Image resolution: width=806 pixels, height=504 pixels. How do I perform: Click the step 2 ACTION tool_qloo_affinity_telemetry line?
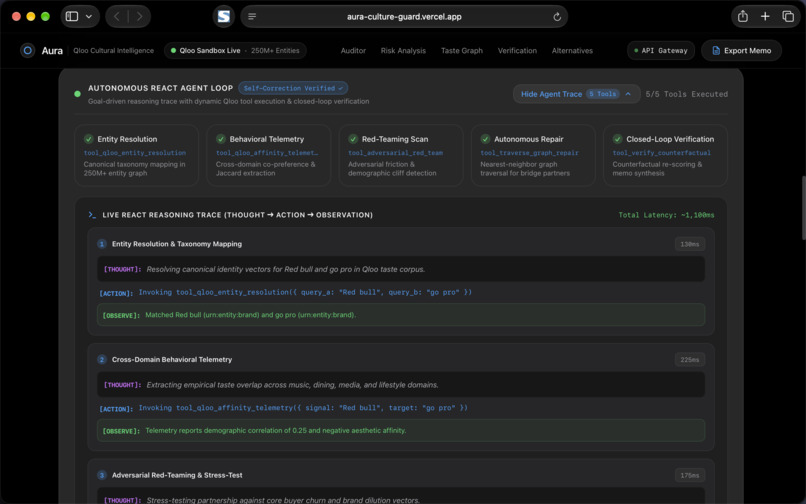click(x=283, y=408)
